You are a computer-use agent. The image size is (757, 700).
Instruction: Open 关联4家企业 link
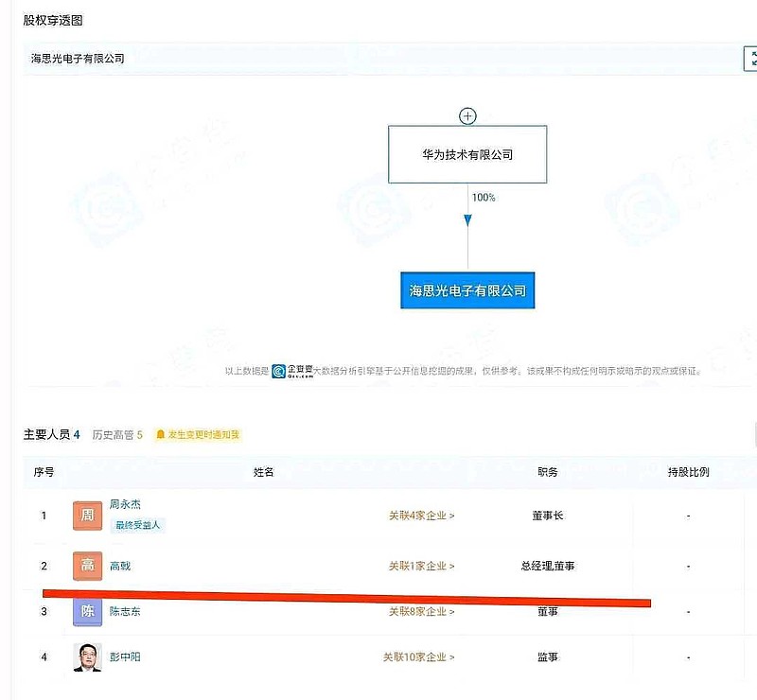point(421,516)
